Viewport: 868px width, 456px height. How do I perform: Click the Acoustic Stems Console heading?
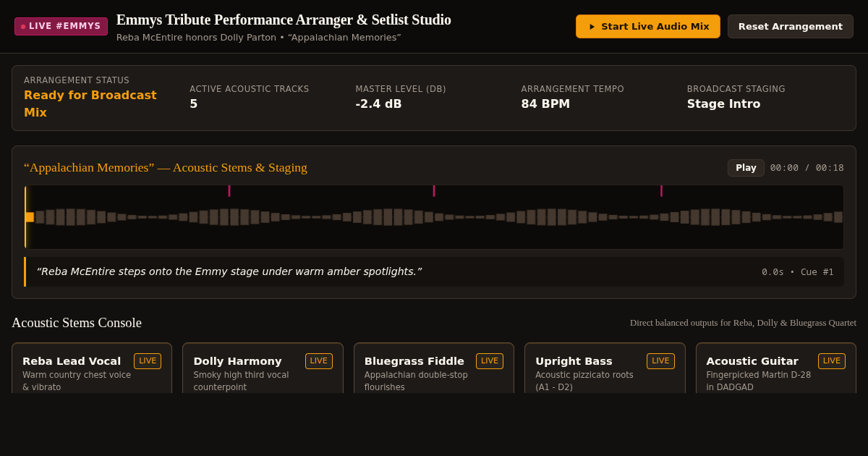77,323
